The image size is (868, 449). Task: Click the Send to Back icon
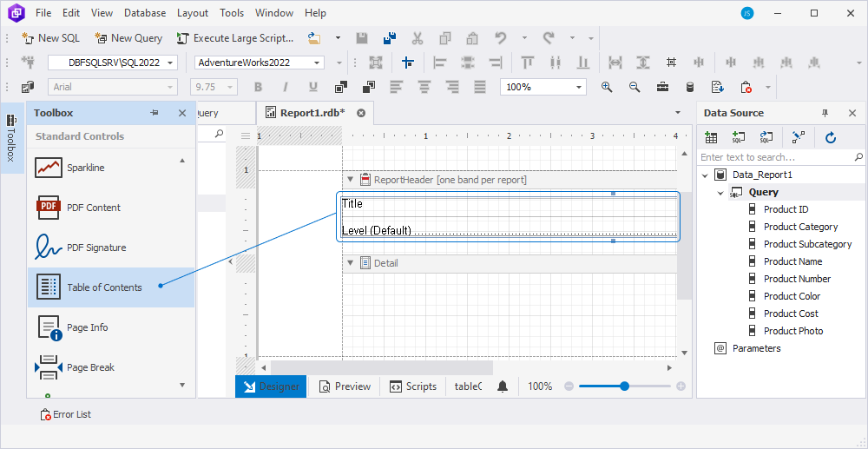tap(369, 87)
